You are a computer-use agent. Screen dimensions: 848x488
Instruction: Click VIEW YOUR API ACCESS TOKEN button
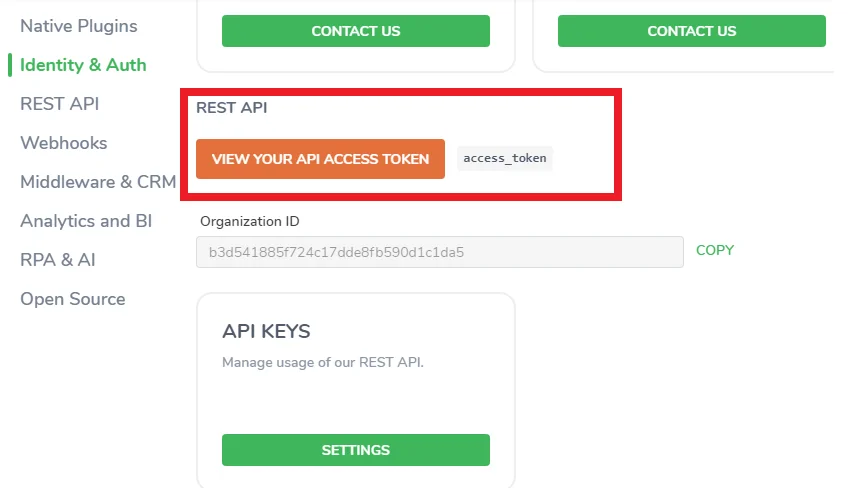(x=320, y=159)
